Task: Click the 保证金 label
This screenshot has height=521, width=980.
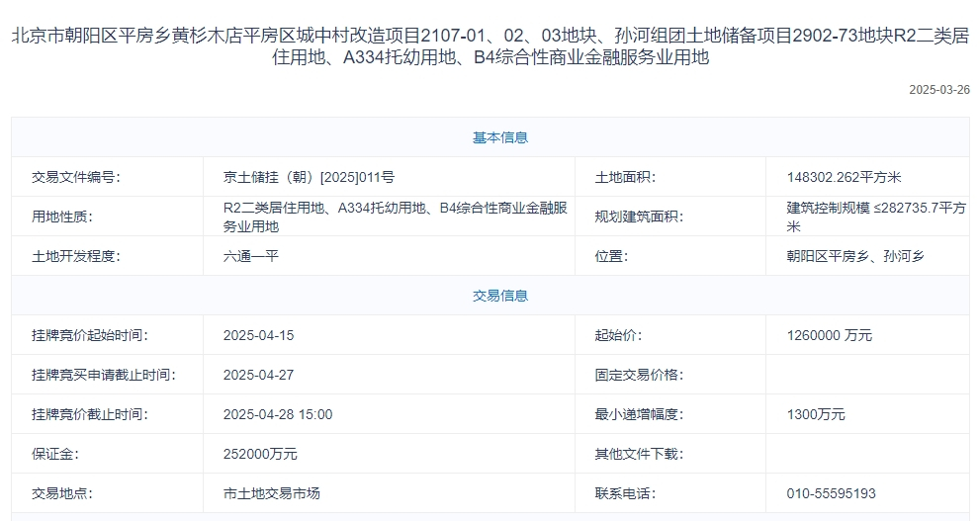Action: [x=55, y=454]
